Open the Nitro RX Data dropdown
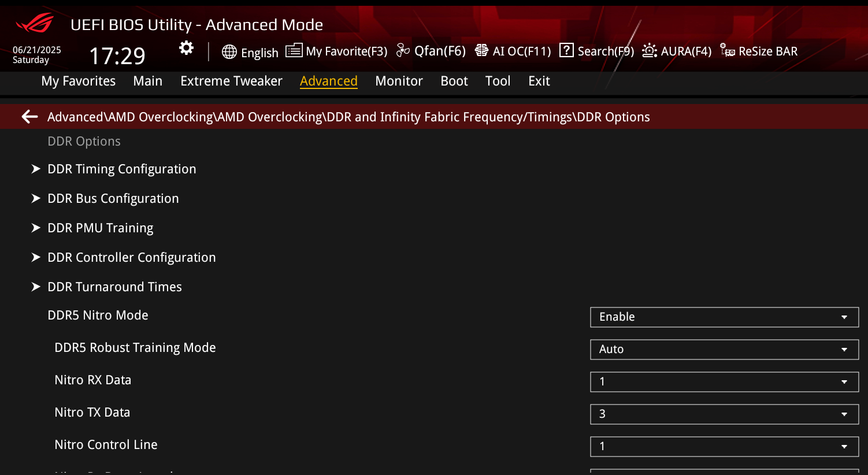The image size is (868, 475). [724, 382]
